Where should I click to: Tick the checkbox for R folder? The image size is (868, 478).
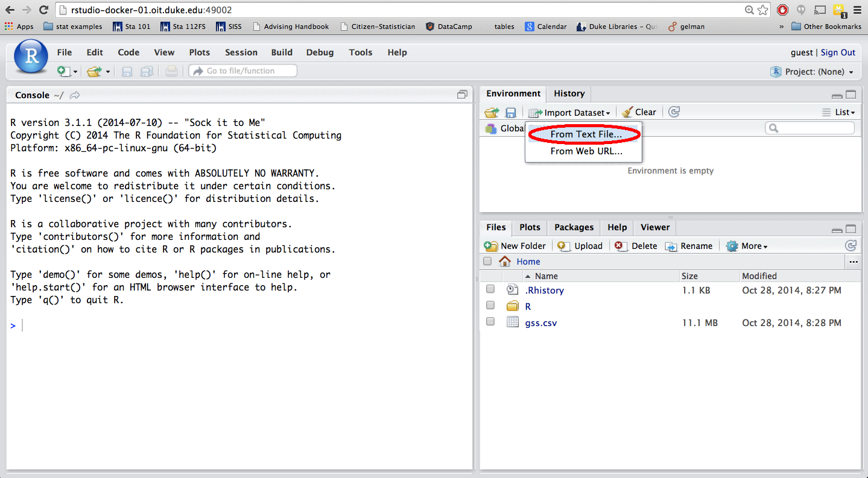[490, 306]
